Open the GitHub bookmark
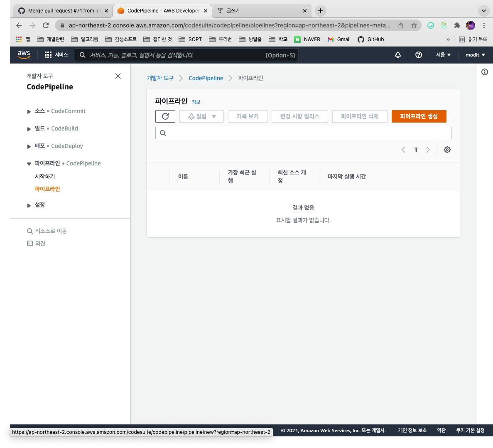 371,39
